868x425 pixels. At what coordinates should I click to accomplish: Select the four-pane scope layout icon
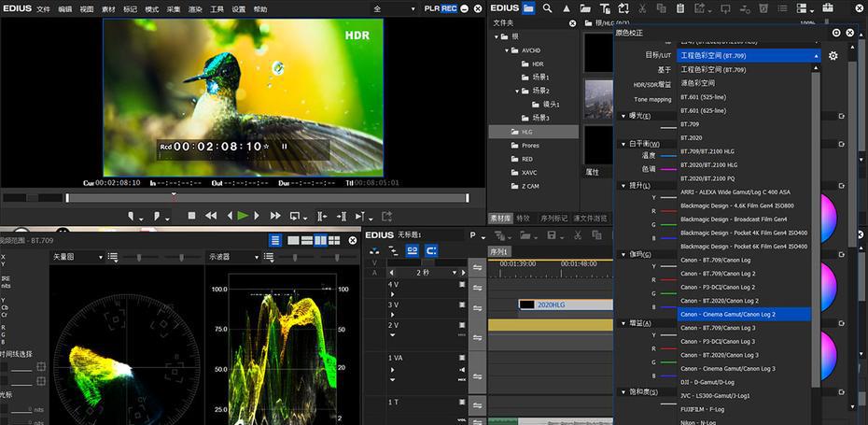[334, 240]
